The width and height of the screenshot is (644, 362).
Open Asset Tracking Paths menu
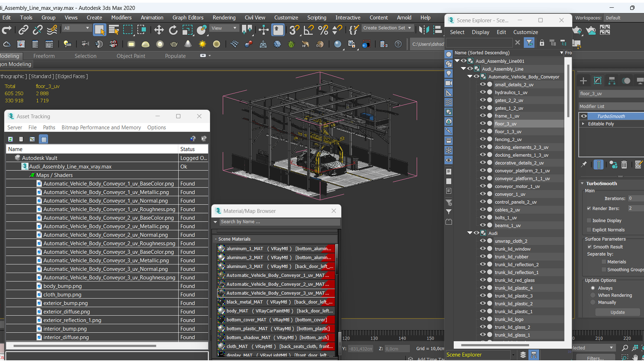49,127
